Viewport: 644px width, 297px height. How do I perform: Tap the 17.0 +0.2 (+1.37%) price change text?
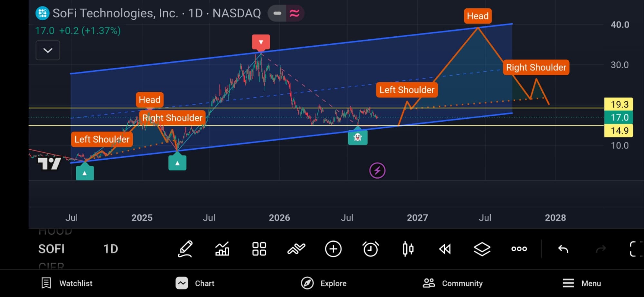(x=78, y=31)
